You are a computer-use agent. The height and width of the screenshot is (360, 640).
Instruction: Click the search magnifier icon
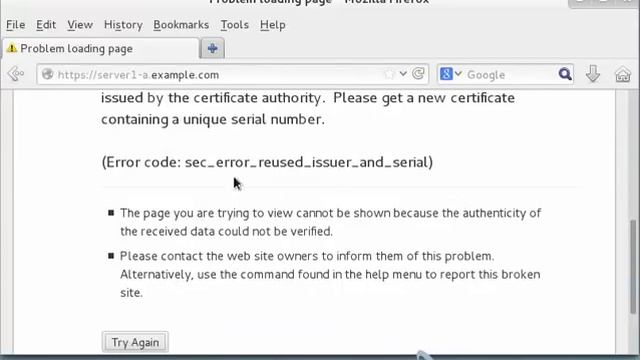(565, 74)
